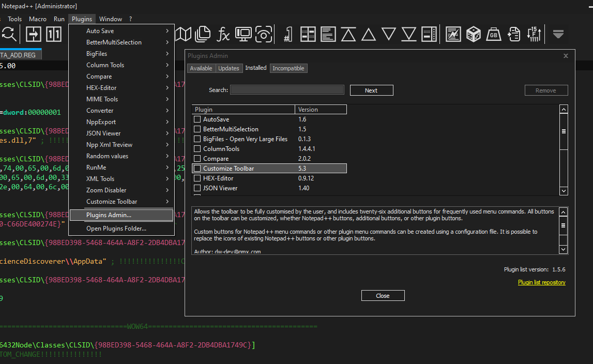Viewport: 593px width, 364px height.
Task: Click the stacked documents toolbar icon
Action: [203, 34]
